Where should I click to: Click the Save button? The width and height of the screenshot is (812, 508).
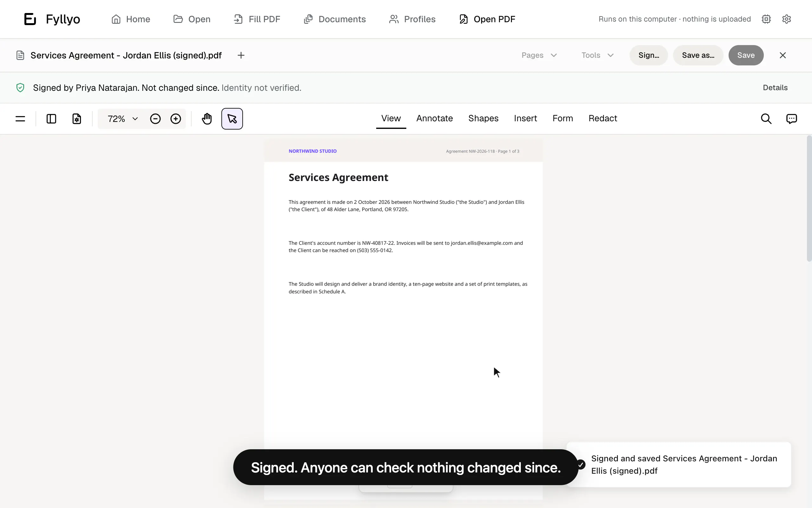coord(746,55)
